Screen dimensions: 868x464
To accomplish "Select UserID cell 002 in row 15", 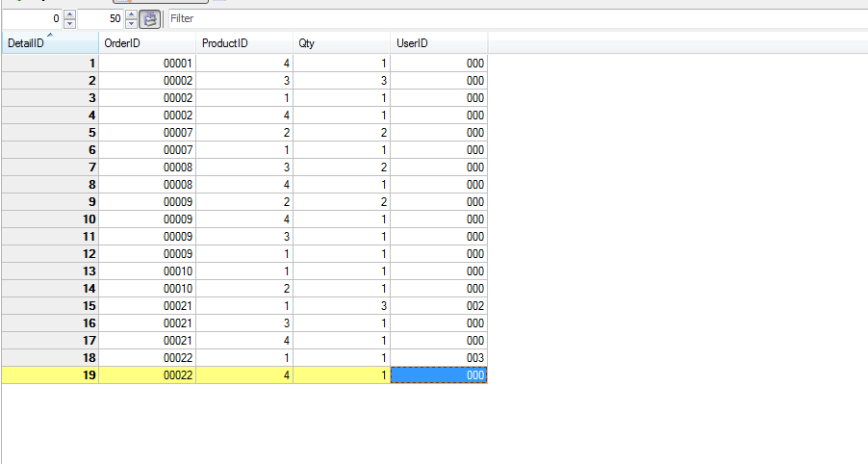I will [x=439, y=305].
